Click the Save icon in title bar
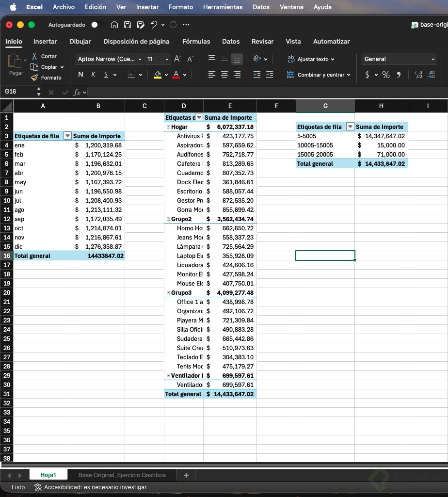Image resolution: width=448 pixels, height=497 pixels. click(x=128, y=25)
